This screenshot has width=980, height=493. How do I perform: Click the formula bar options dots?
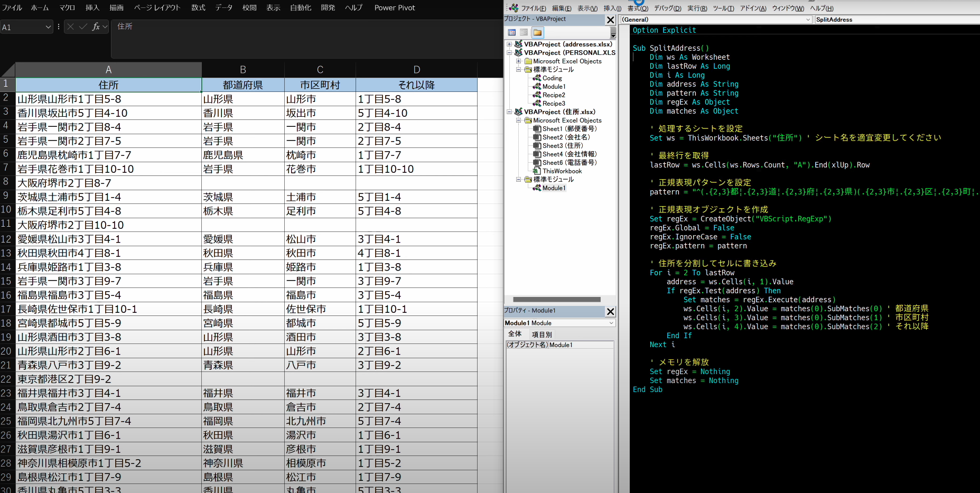click(58, 26)
